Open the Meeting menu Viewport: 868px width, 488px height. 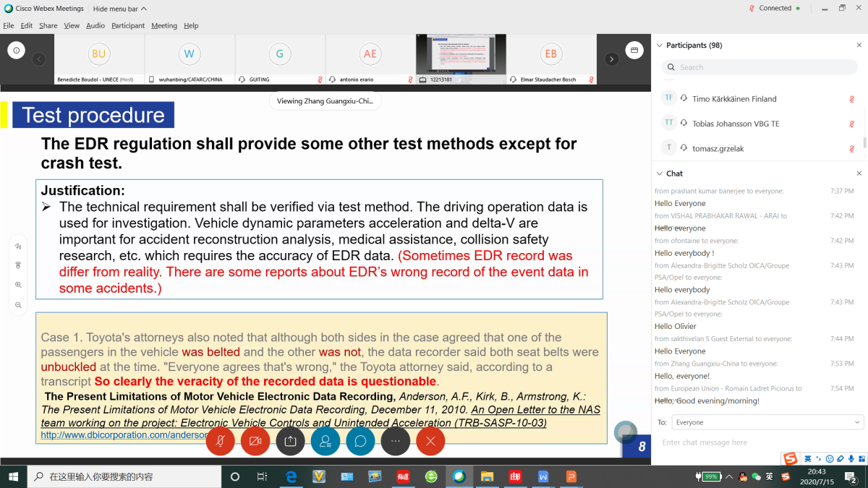coord(163,25)
